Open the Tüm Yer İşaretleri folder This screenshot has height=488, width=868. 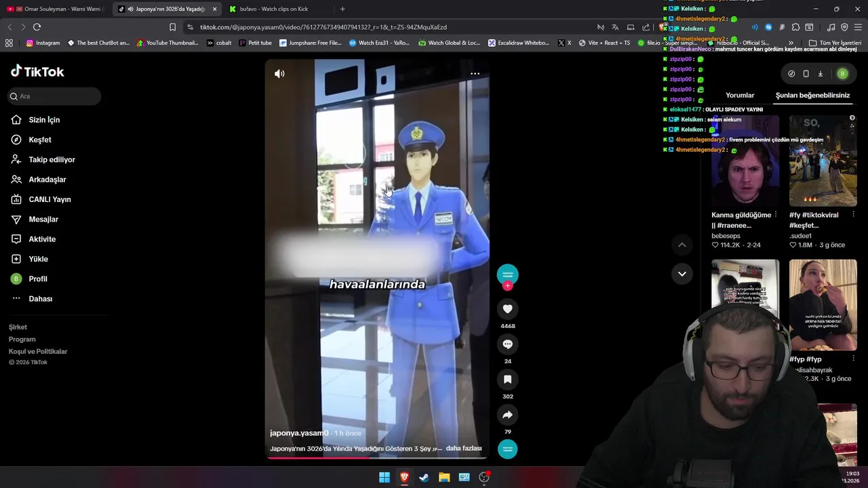(x=835, y=43)
